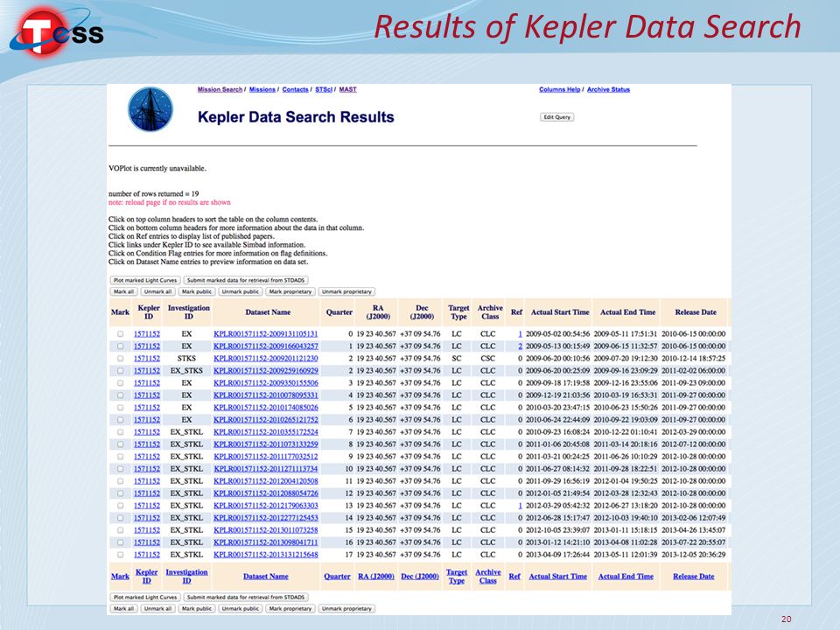Click the MAST ship logo icon
This screenshot has width=840, height=630.
pos(150,108)
